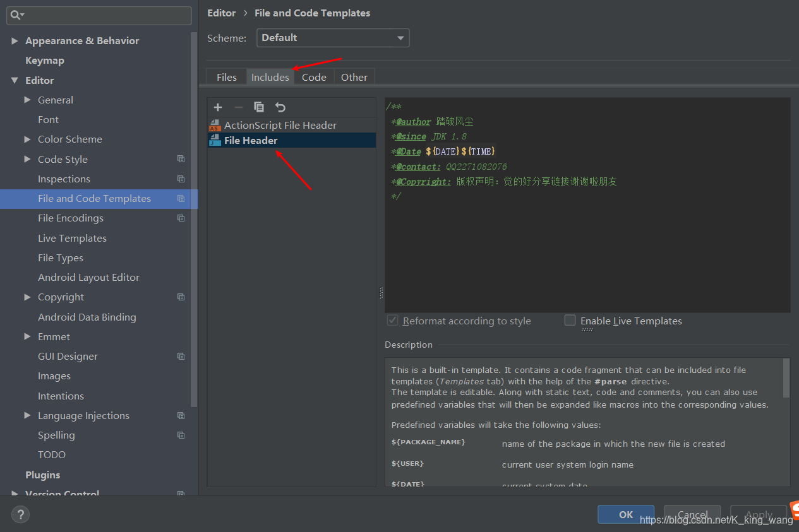Click Editor in the breadcrumb
The height and width of the screenshot is (532, 799).
[x=222, y=13]
